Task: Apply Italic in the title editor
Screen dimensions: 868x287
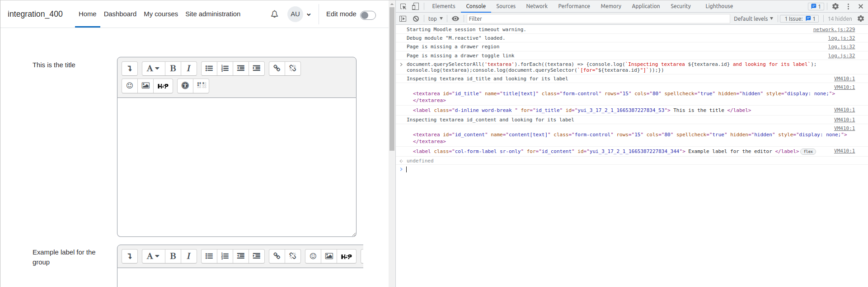Action: [x=189, y=69]
